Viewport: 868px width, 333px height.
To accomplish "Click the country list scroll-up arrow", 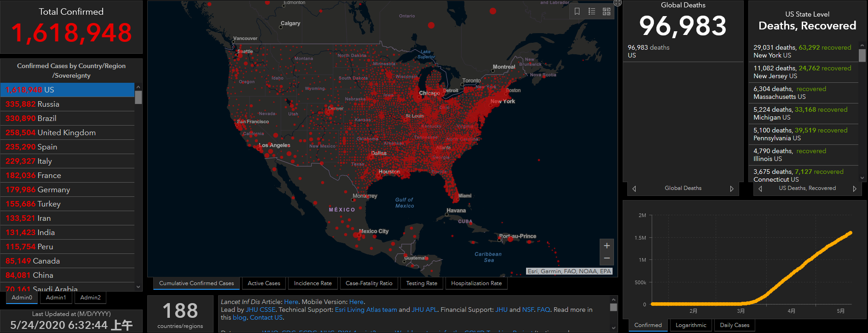I will (138, 87).
